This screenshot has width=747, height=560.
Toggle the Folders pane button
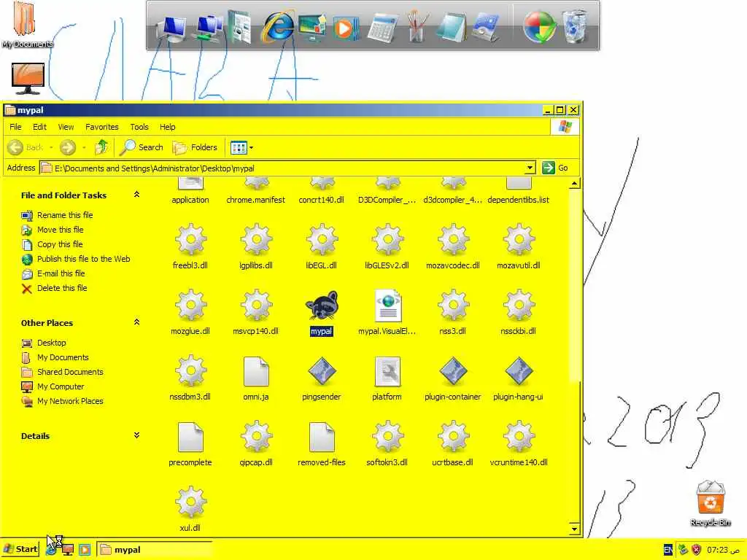[195, 147]
